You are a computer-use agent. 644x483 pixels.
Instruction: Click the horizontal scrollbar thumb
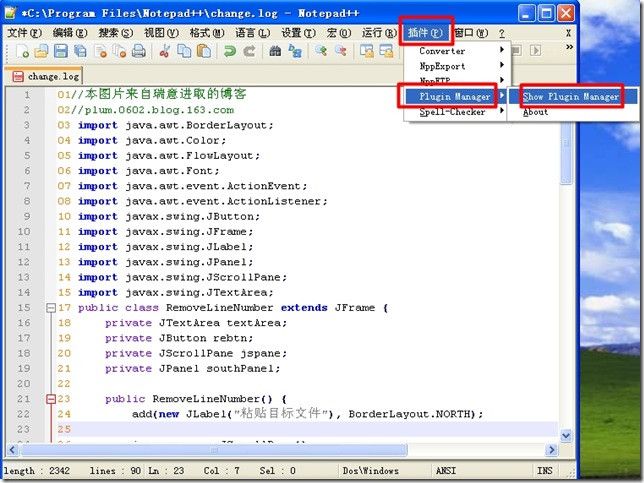pos(214,450)
